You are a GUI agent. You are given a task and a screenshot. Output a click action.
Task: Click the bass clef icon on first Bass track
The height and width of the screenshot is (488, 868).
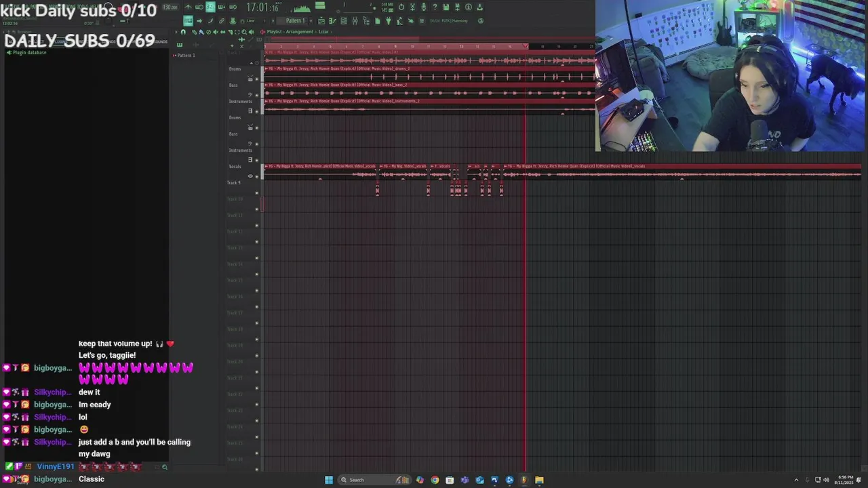click(x=250, y=95)
